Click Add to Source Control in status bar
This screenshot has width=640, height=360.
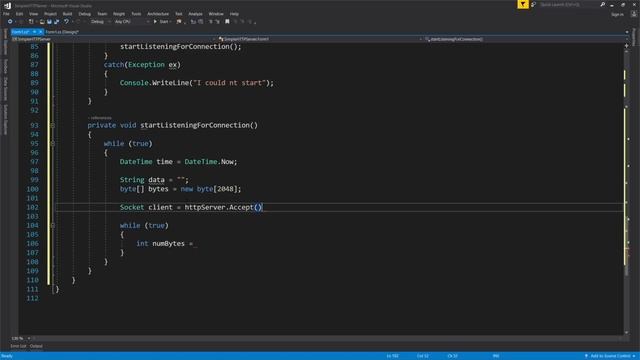[x=610, y=356]
